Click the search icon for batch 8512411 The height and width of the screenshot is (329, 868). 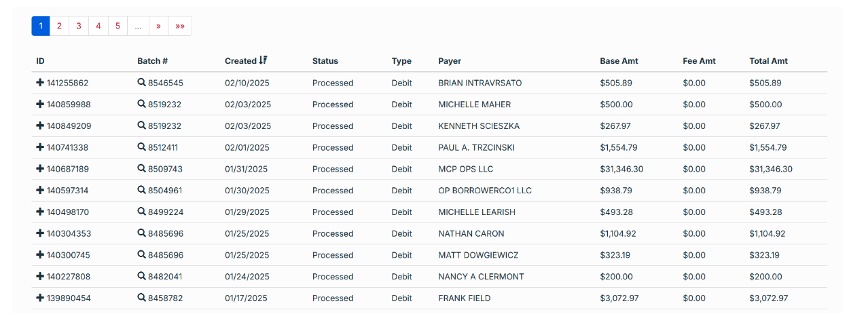[x=141, y=147]
